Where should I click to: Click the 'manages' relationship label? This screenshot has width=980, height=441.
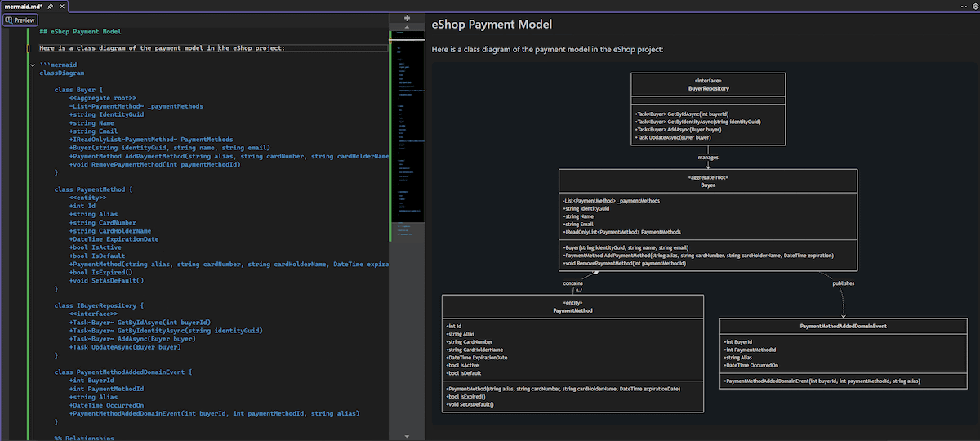(x=708, y=157)
